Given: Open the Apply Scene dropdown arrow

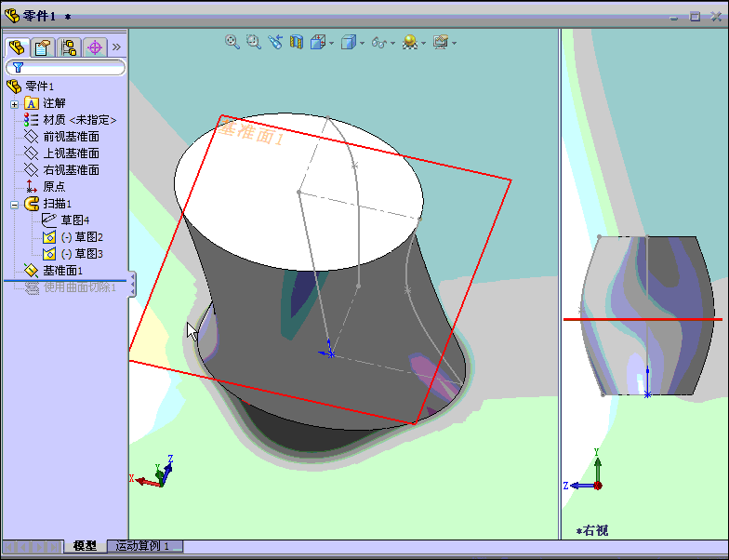Looking at the screenshot, I should coord(424,43).
